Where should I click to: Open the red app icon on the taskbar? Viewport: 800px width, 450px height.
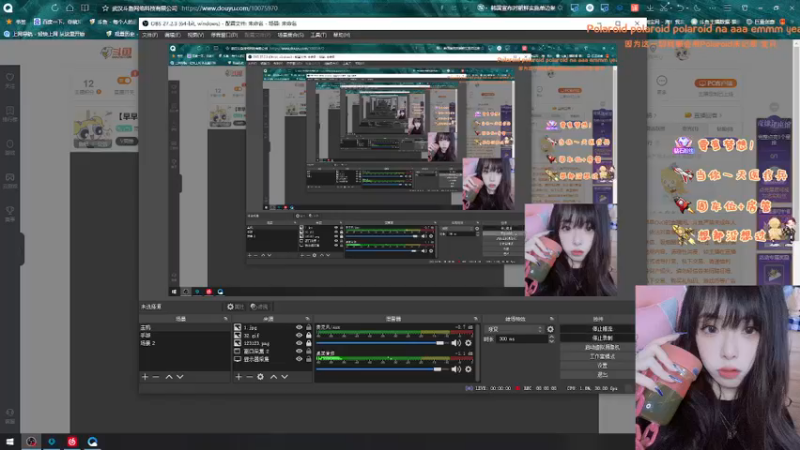72,441
